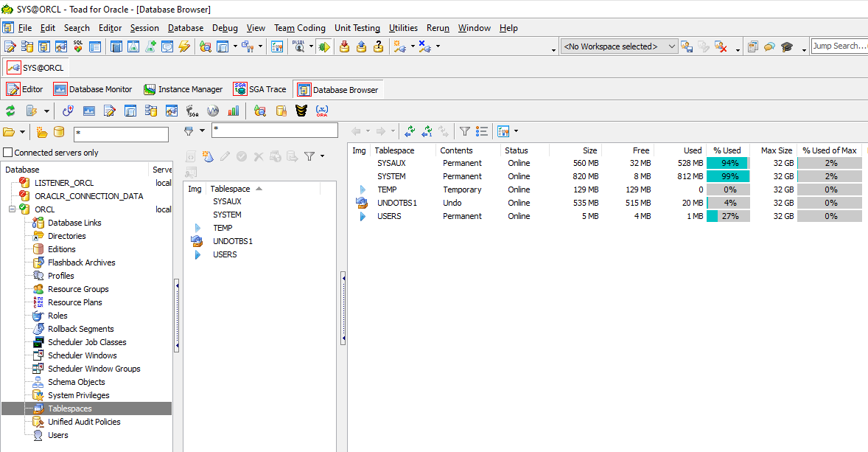The image size is (868, 452).
Task: Click the tablespace filter text field
Action: tap(275, 131)
